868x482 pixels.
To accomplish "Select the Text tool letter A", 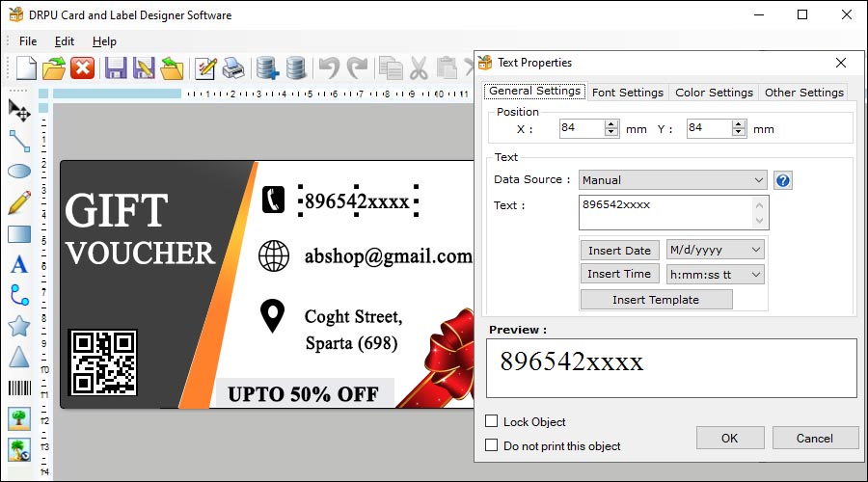I will (19, 264).
